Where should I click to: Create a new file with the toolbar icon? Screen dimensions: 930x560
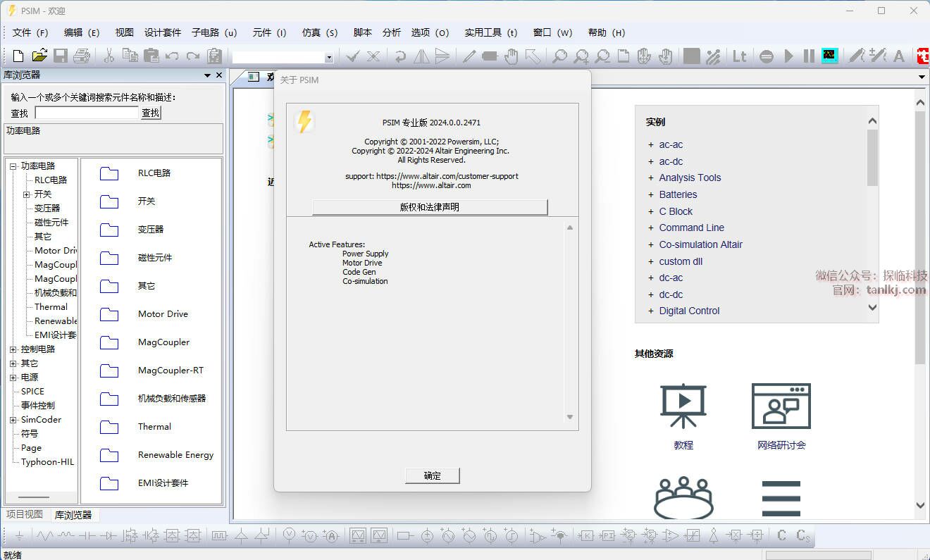point(19,56)
